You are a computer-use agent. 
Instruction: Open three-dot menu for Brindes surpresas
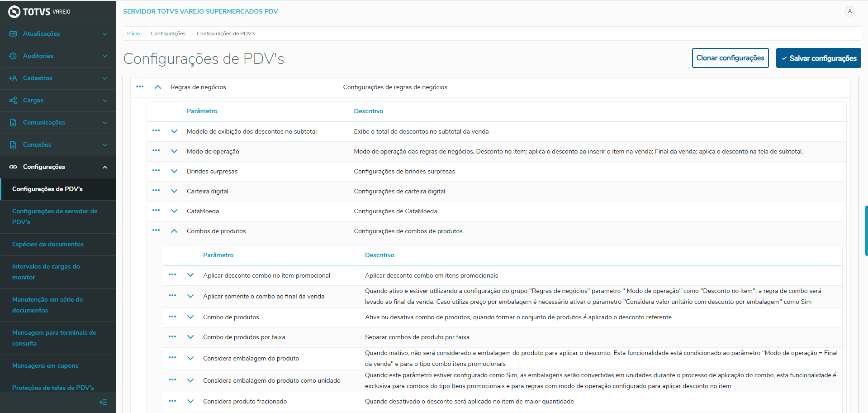point(156,170)
